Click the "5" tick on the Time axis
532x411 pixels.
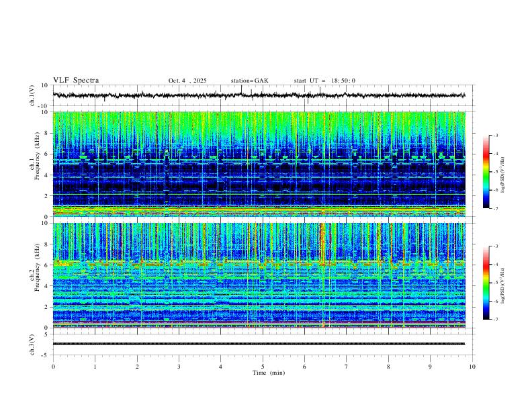263,367
